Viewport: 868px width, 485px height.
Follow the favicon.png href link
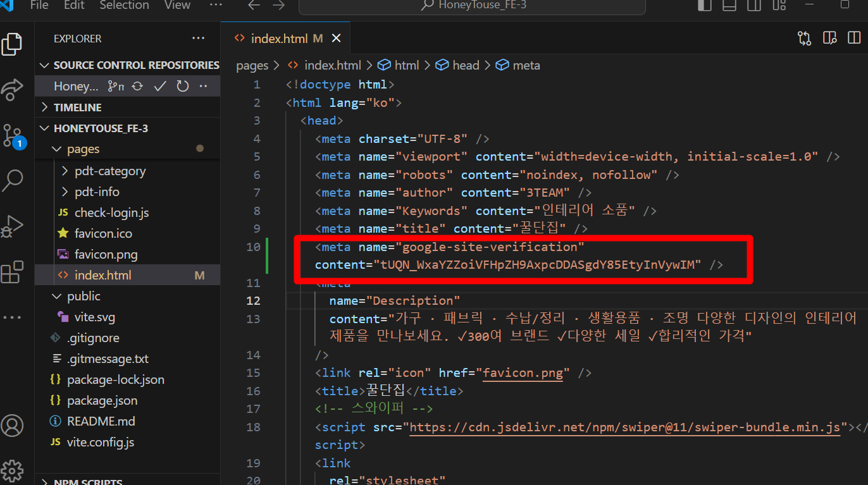523,373
